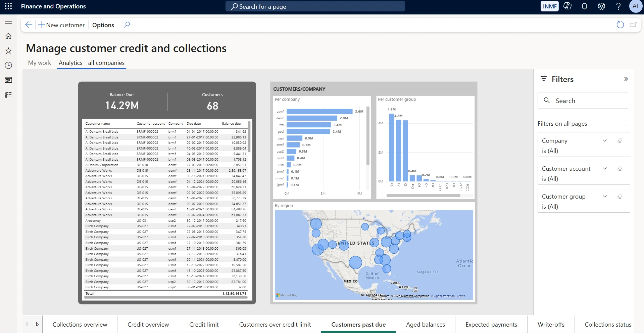Screen dimensions: 644x333
Task: Collapse the Filters pane with double chevron
Action: (626, 79)
